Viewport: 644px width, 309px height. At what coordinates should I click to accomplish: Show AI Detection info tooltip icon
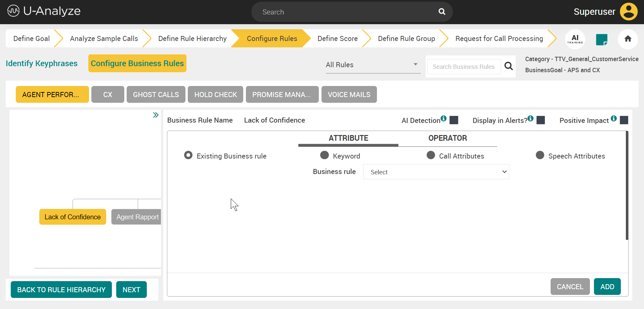pyautogui.click(x=443, y=118)
